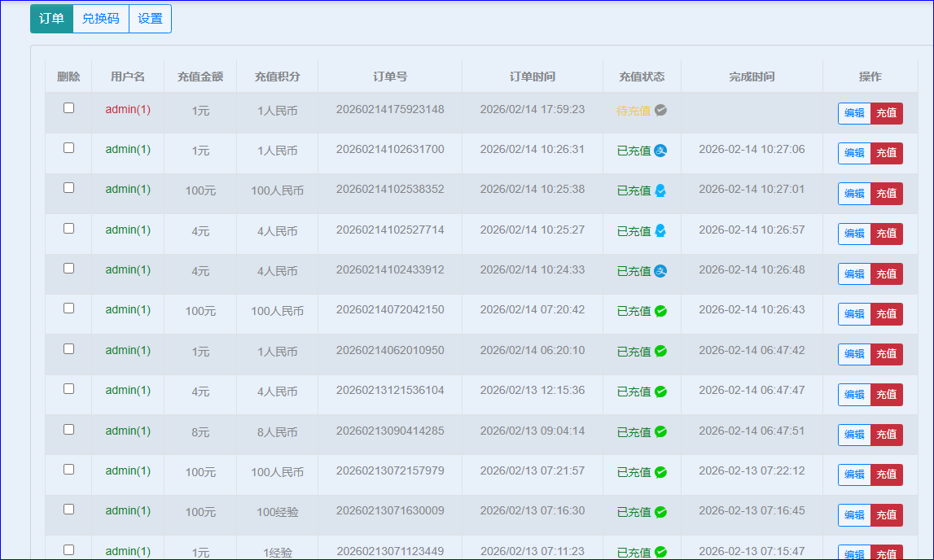Screen dimensions: 934x560
Task: Click the green WeChat icon for order 20260214072042150
Action: point(660,311)
